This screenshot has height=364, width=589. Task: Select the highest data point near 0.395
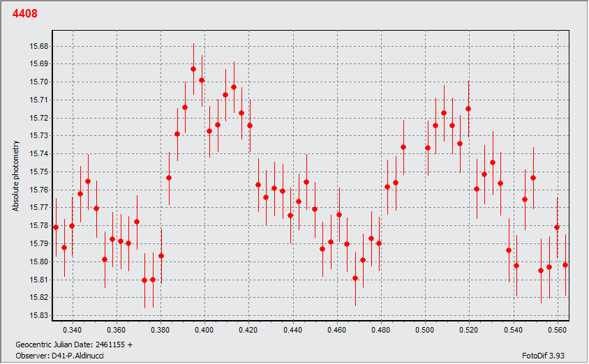click(193, 69)
